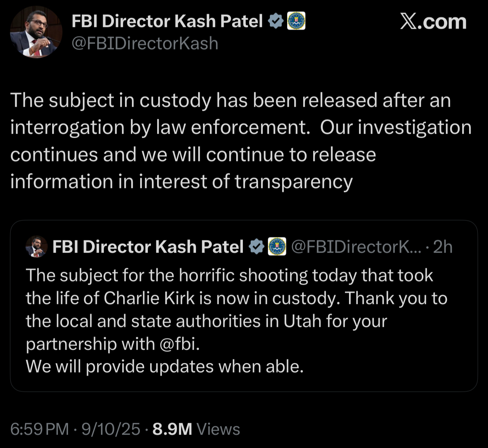Open the top 'FBI Director Kash Patel' display name
Screen dimensions: 488x448
tap(167, 21)
